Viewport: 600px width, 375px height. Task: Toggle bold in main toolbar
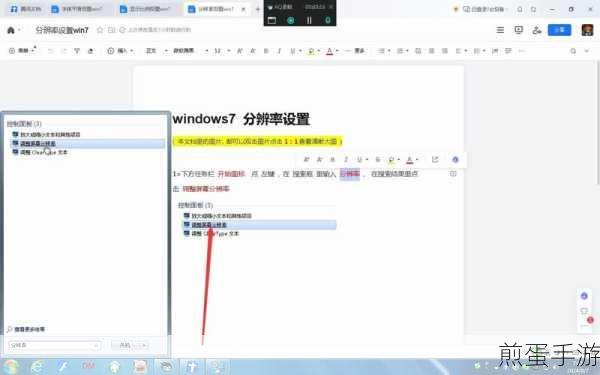pos(266,51)
